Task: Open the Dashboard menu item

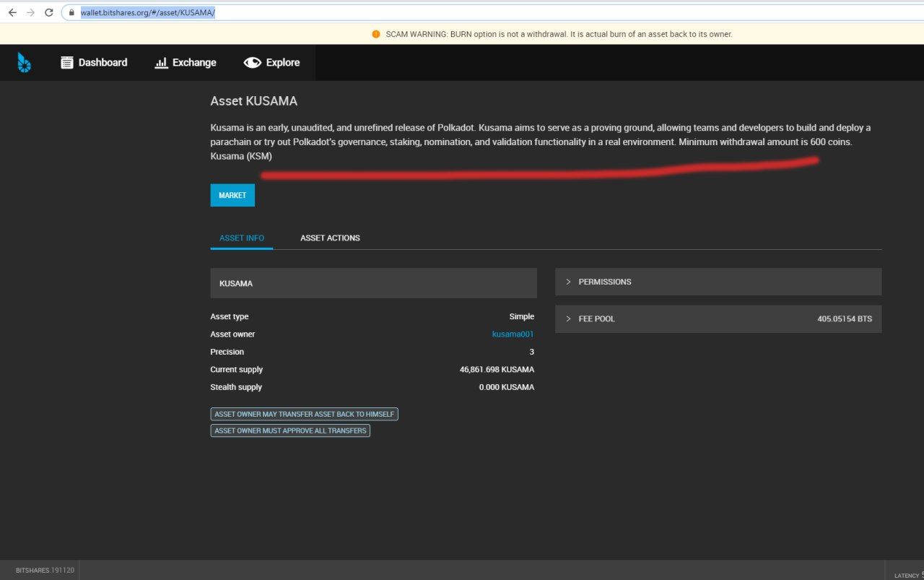Action: pos(94,63)
